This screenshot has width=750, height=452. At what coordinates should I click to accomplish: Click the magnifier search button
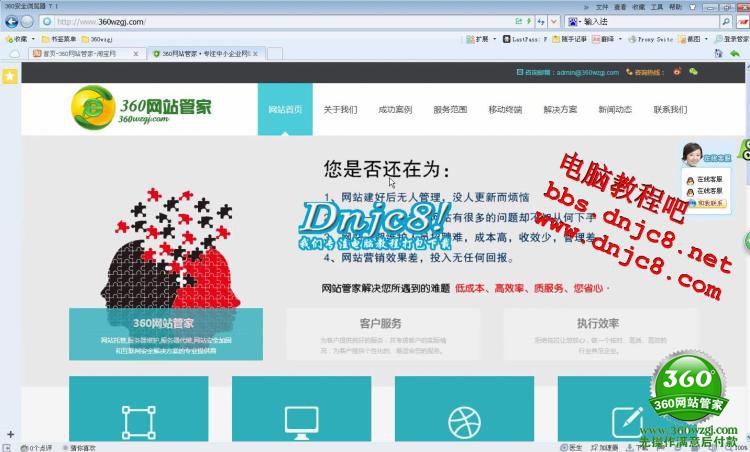click(726, 22)
